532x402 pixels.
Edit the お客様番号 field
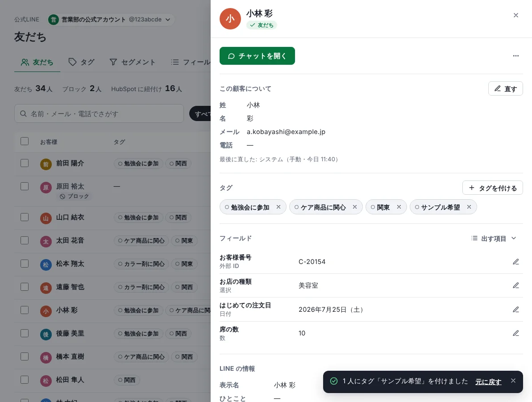point(516,262)
